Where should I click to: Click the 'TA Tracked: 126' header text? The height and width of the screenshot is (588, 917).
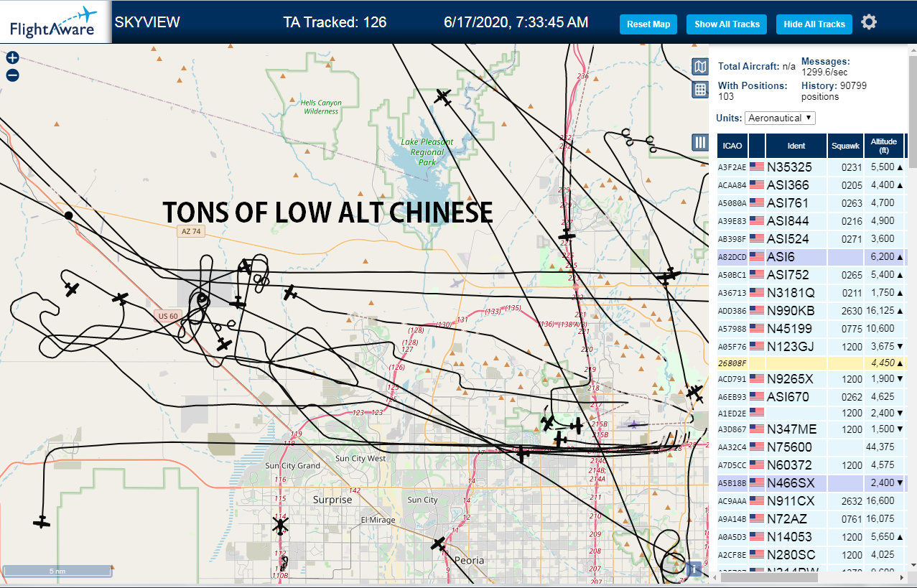(x=335, y=22)
